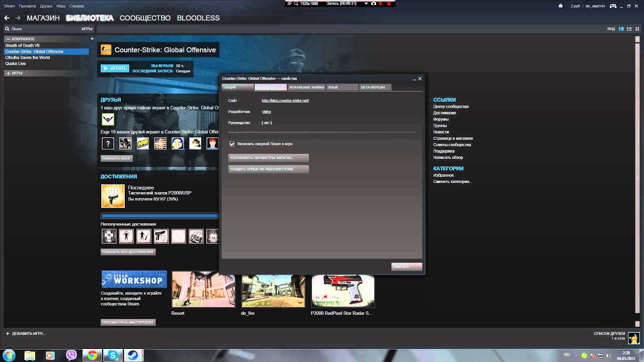Click ПОКАЗАТЬ ВСЕ ДОСТИЖЕНИЯ button
The width and height of the screenshot is (644, 362).
click(x=128, y=252)
